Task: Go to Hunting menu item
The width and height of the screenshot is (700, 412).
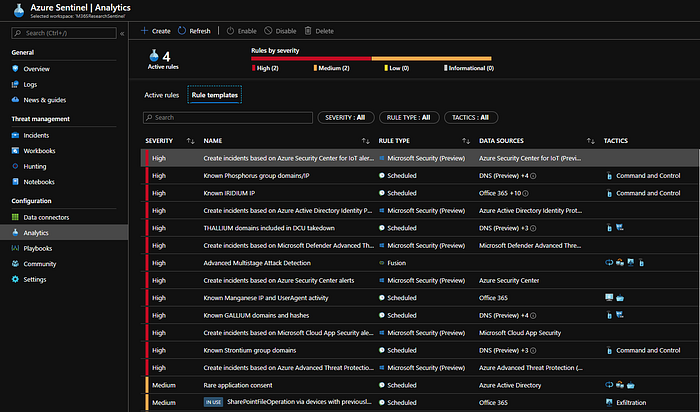Action: (x=35, y=166)
